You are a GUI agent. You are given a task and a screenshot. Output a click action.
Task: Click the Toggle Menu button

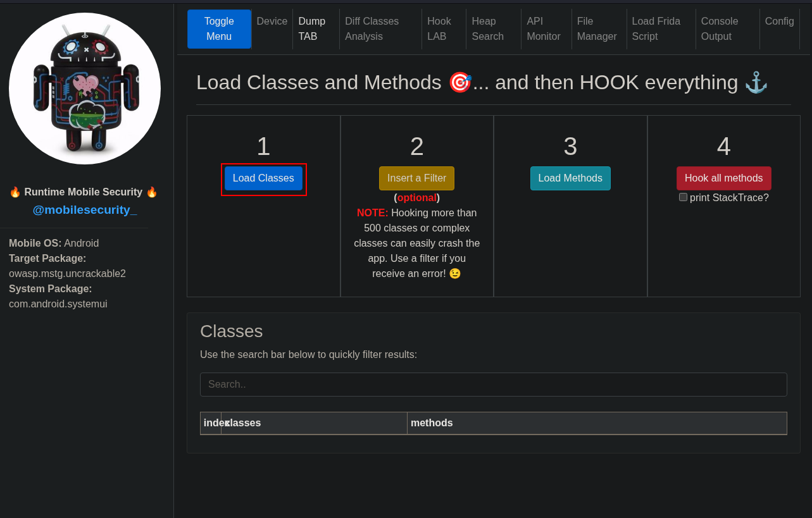click(219, 29)
